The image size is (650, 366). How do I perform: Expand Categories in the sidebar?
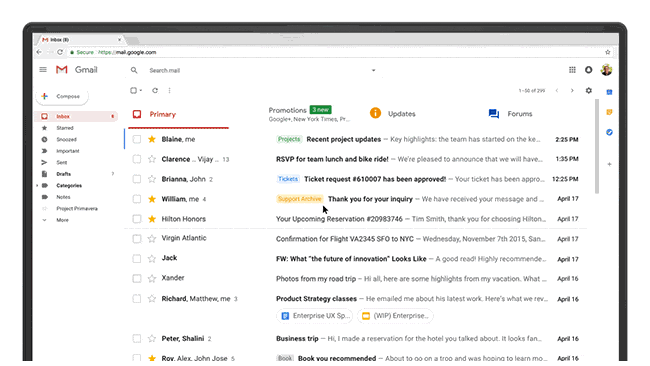tap(38, 186)
